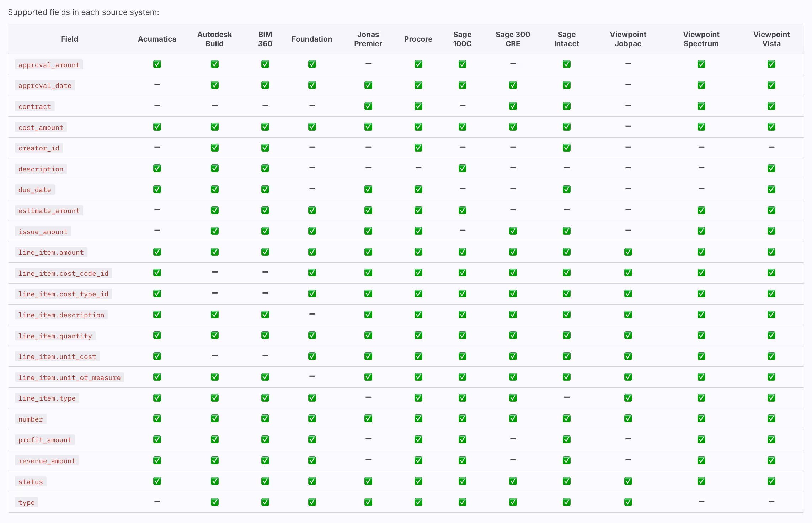Click the type field name
The height and width of the screenshot is (523, 812).
click(x=27, y=502)
